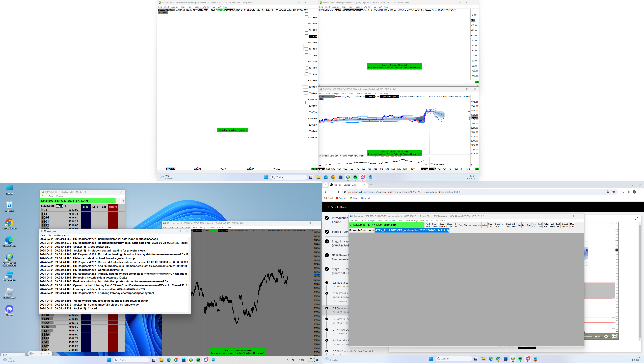Screen dimensions: 644x364
Task: Open Chrome three-dot menu
Action: 640,192
